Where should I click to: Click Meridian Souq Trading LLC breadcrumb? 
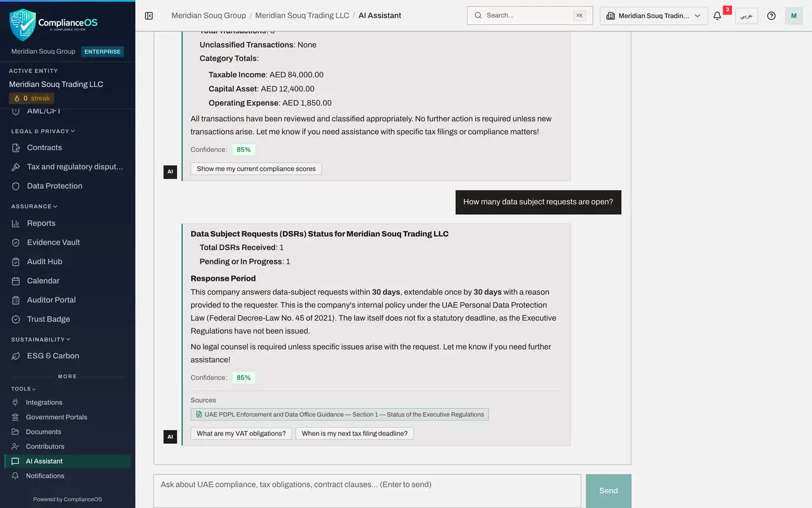302,16
